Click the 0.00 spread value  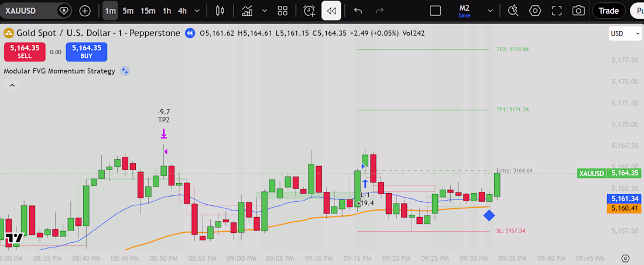(56, 52)
